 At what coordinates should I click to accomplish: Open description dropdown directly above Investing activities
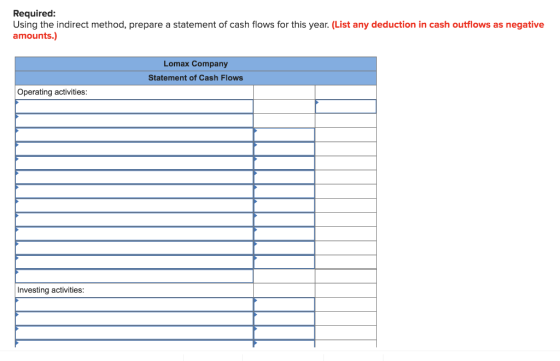pos(134,276)
